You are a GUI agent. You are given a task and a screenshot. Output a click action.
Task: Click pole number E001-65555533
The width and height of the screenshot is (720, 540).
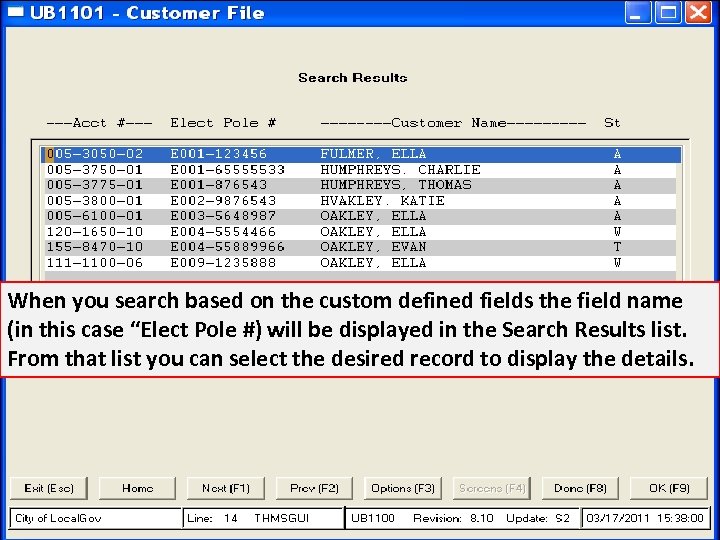[228, 170]
